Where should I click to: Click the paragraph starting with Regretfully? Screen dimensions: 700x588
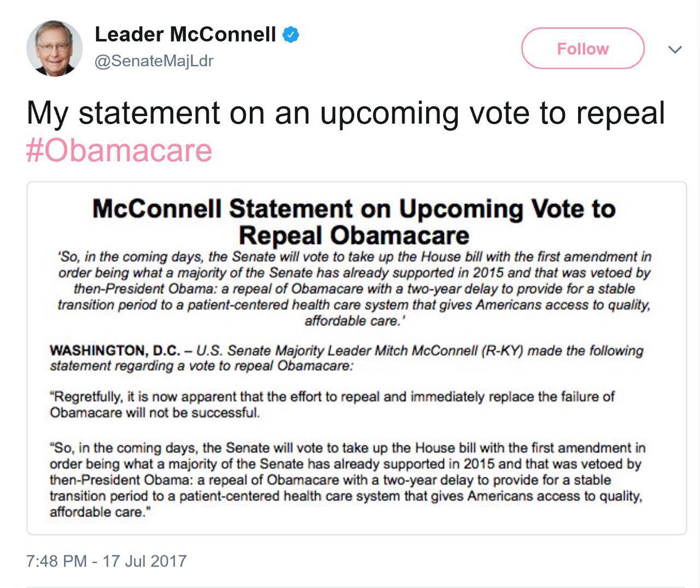332,404
